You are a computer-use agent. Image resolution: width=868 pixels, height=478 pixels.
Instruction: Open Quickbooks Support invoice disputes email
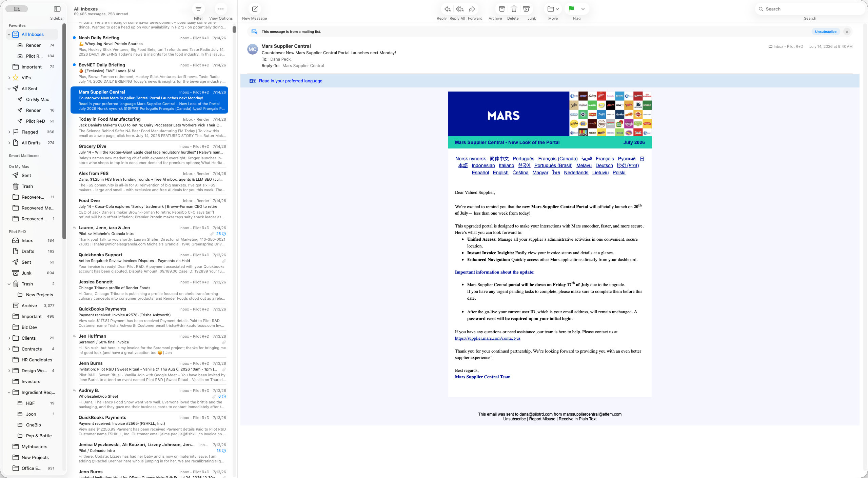(149, 263)
